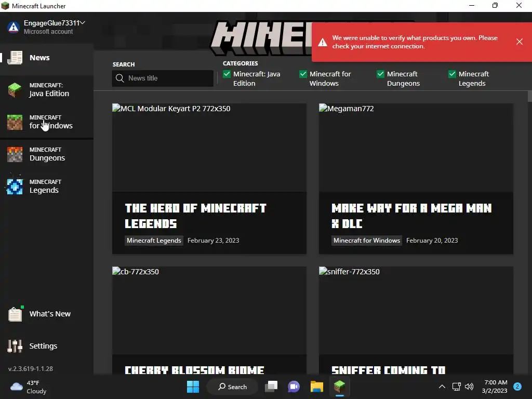Open network status tray icon

(456, 387)
